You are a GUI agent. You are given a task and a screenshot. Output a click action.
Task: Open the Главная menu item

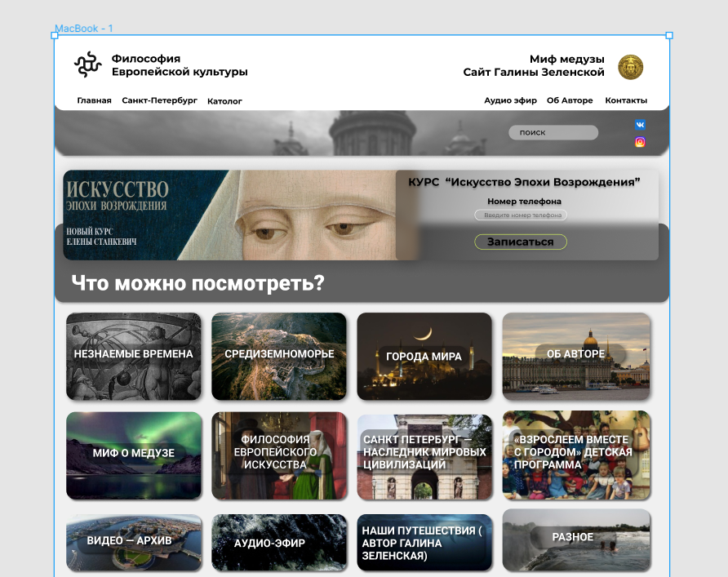point(94,101)
